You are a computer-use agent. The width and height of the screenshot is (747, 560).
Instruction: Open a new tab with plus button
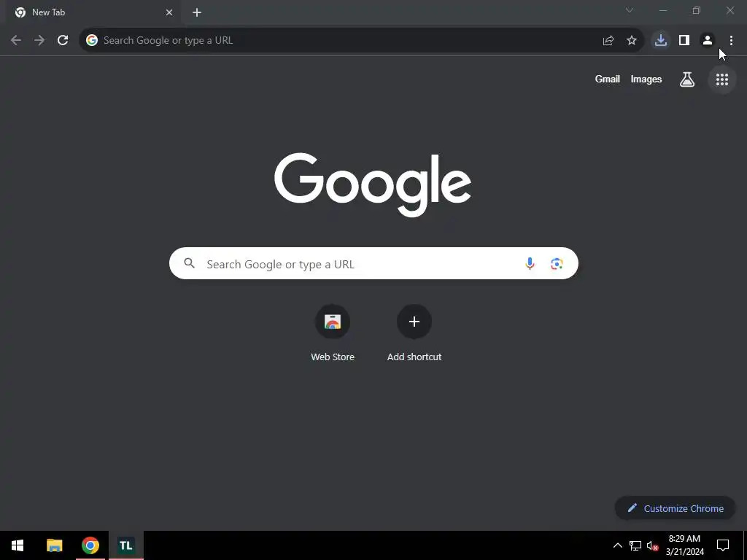pos(197,12)
